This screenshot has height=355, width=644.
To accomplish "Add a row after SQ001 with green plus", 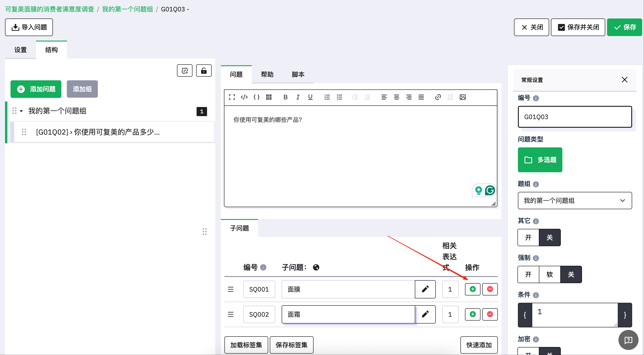I will pos(473,289).
